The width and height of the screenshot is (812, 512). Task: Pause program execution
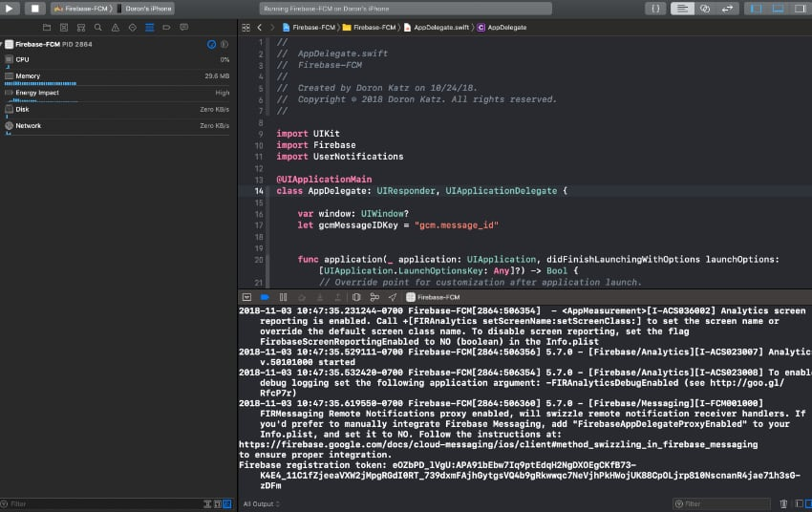[283, 297]
